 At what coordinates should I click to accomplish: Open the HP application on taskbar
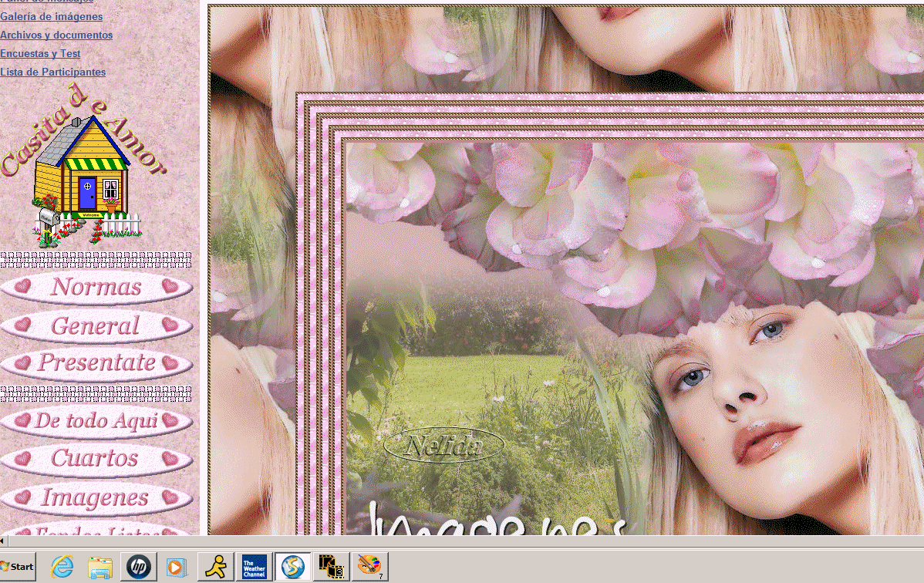139,567
